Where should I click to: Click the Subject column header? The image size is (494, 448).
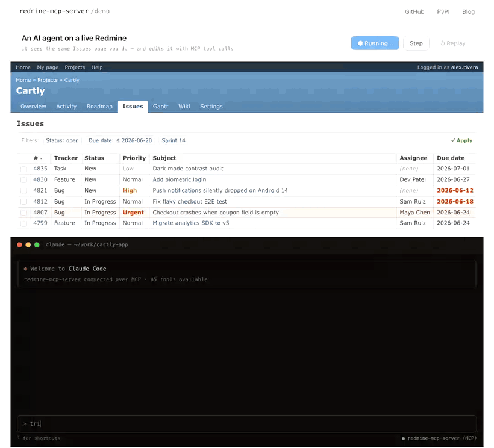coord(164,158)
